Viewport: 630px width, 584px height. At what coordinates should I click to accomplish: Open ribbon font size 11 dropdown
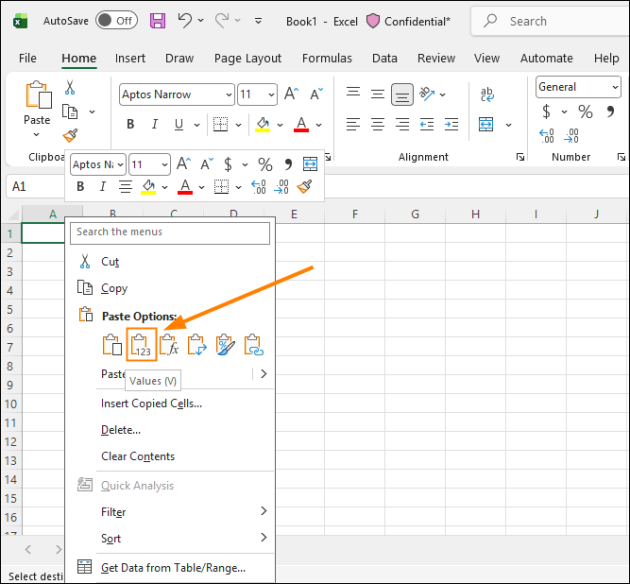(271, 95)
